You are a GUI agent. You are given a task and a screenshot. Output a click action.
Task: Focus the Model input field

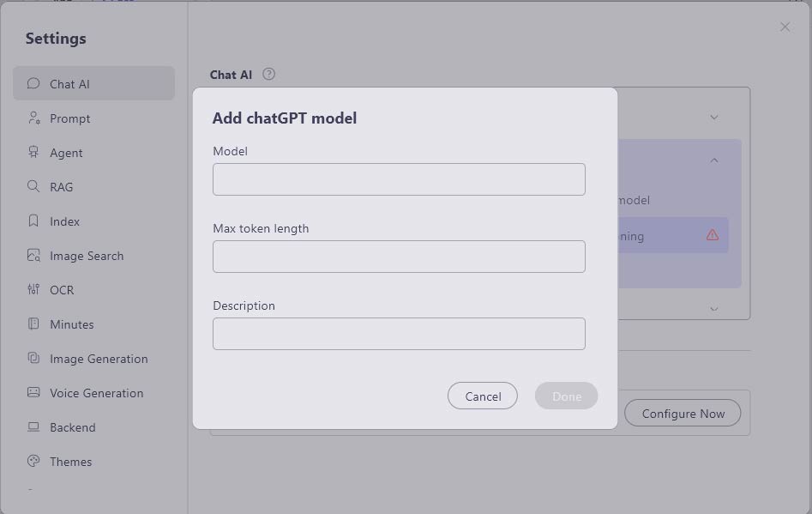pos(399,179)
